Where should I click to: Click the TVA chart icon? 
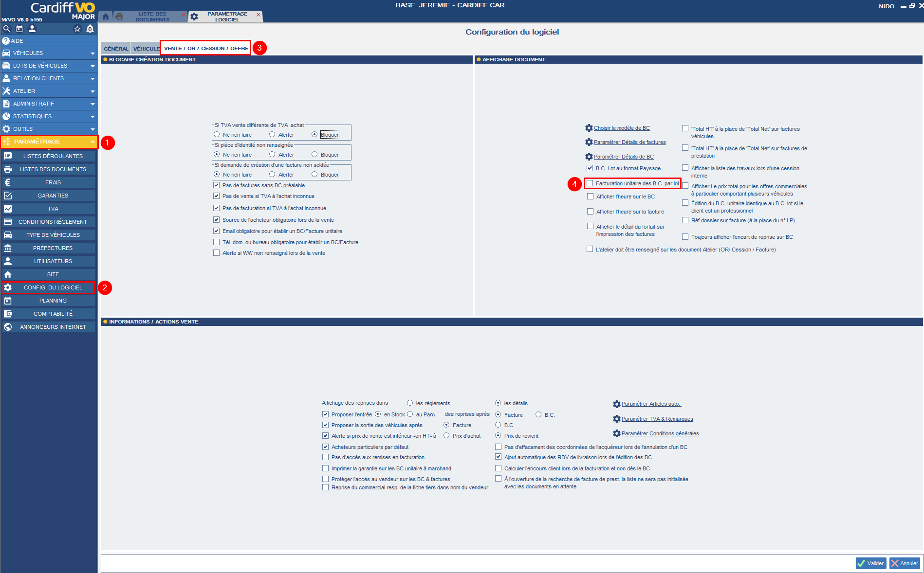coord(8,209)
